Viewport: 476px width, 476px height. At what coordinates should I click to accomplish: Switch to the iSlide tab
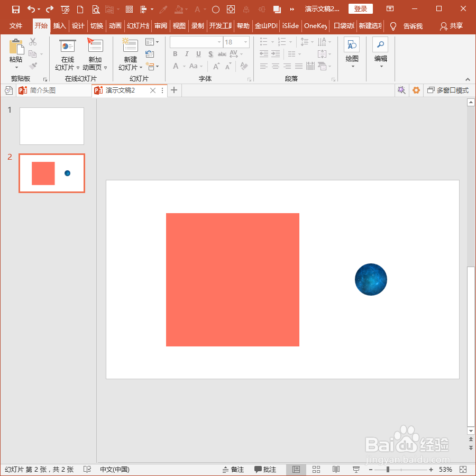[290, 26]
